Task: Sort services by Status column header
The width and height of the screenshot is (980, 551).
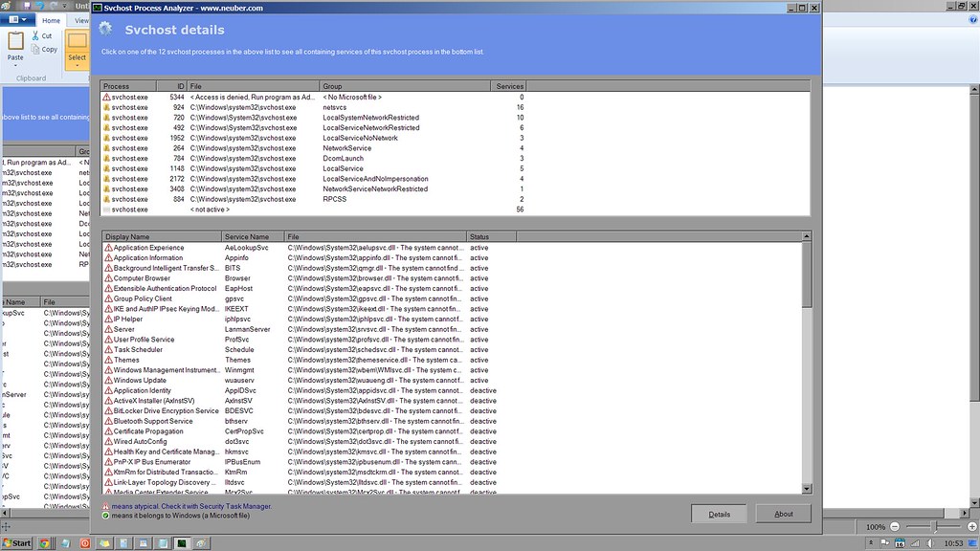Action: 491,237
